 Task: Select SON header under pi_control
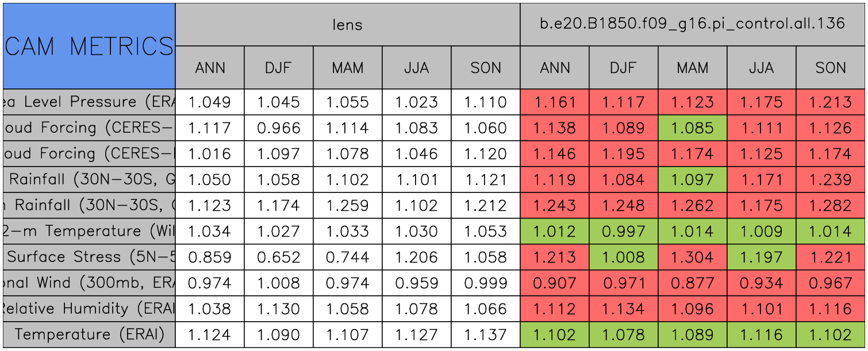point(831,68)
